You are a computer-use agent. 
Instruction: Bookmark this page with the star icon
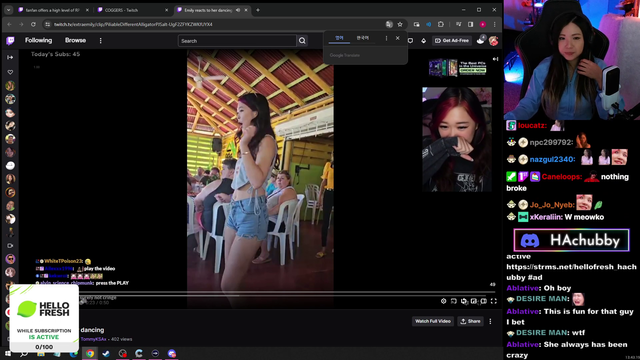400,24
